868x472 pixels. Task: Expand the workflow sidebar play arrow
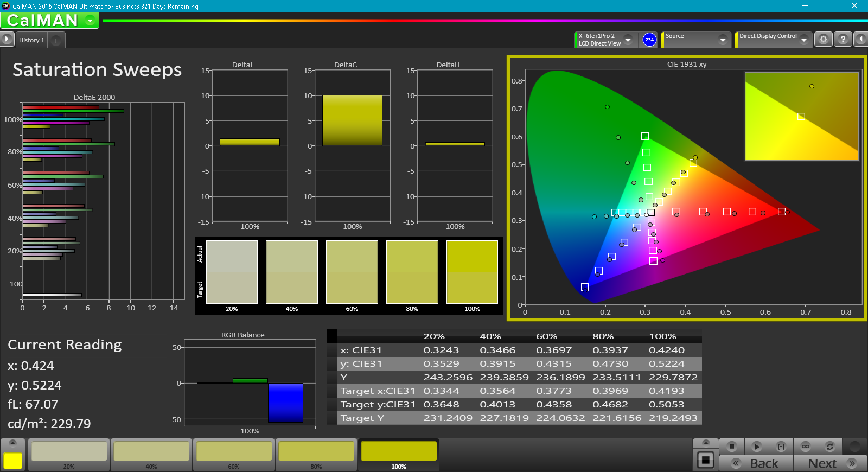click(7, 40)
